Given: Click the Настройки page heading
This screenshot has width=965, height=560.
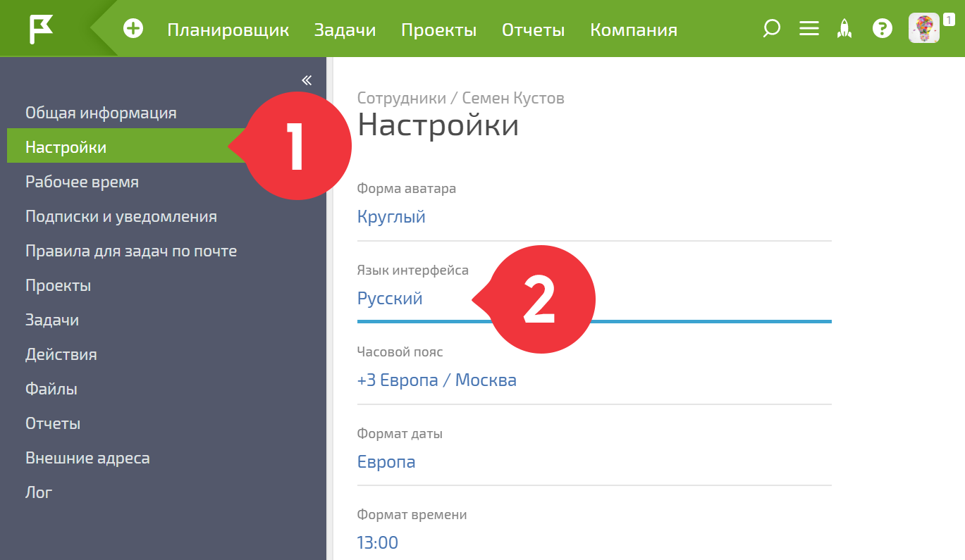Looking at the screenshot, I should [438, 125].
